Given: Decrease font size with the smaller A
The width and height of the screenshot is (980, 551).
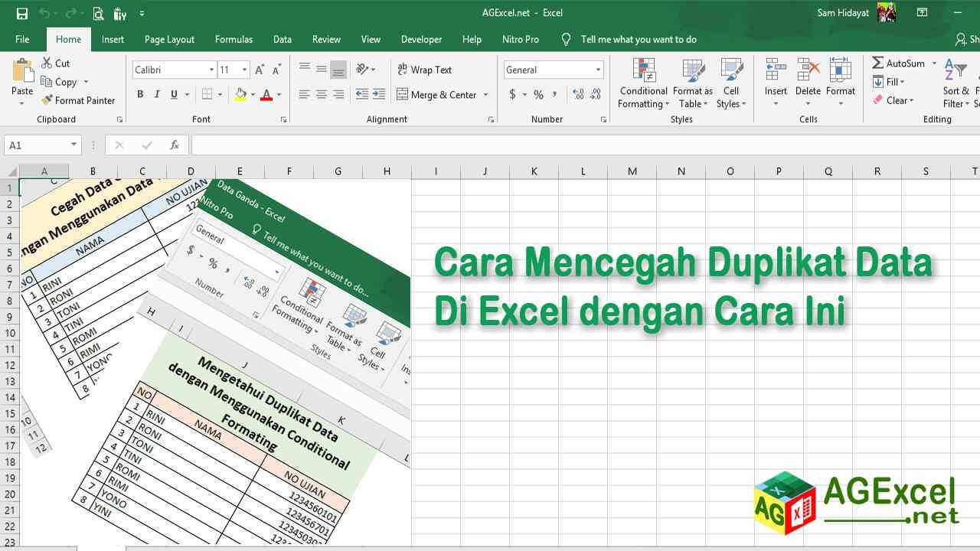Looking at the screenshot, I should (276, 70).
